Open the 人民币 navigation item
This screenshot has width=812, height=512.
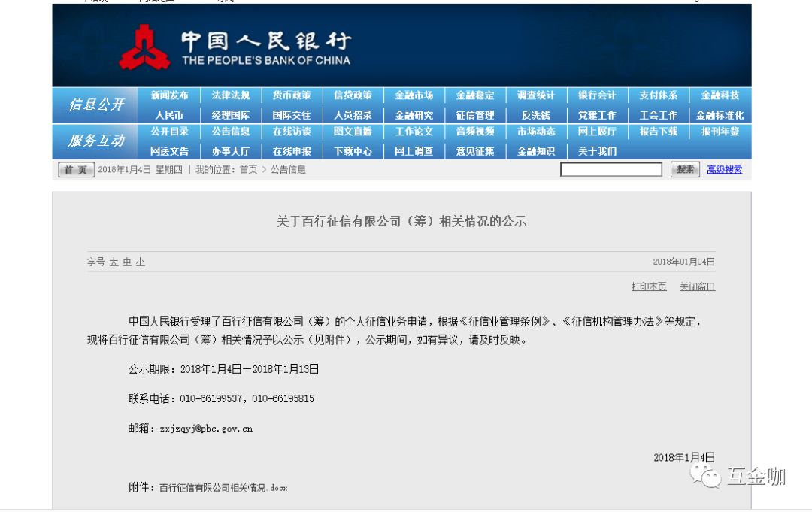coord(169,115)
